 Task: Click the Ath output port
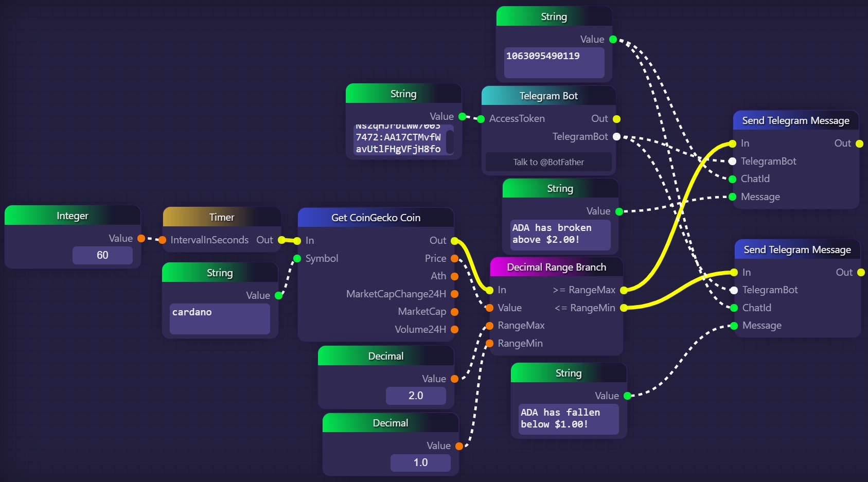pos(454,276)
